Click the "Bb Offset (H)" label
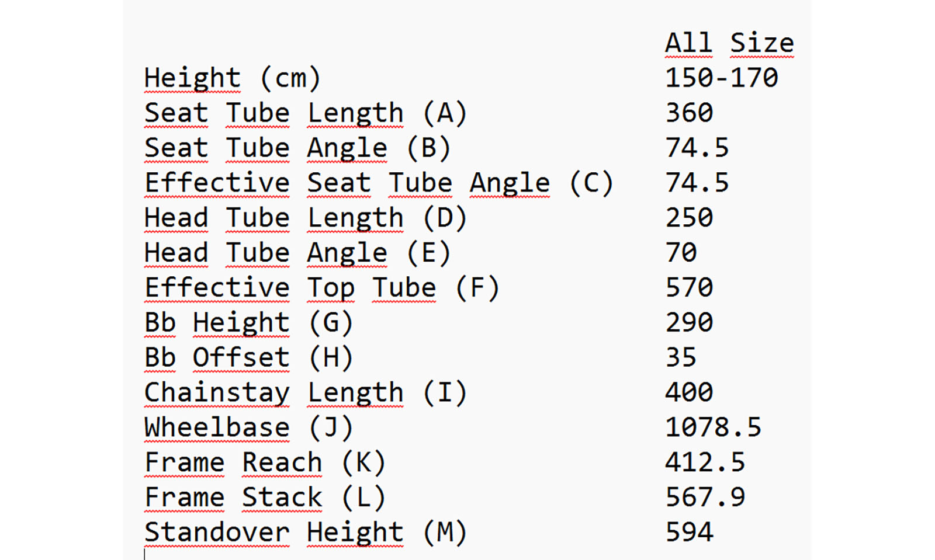Viewport: 935px width, 560px height. coord(248,357)
